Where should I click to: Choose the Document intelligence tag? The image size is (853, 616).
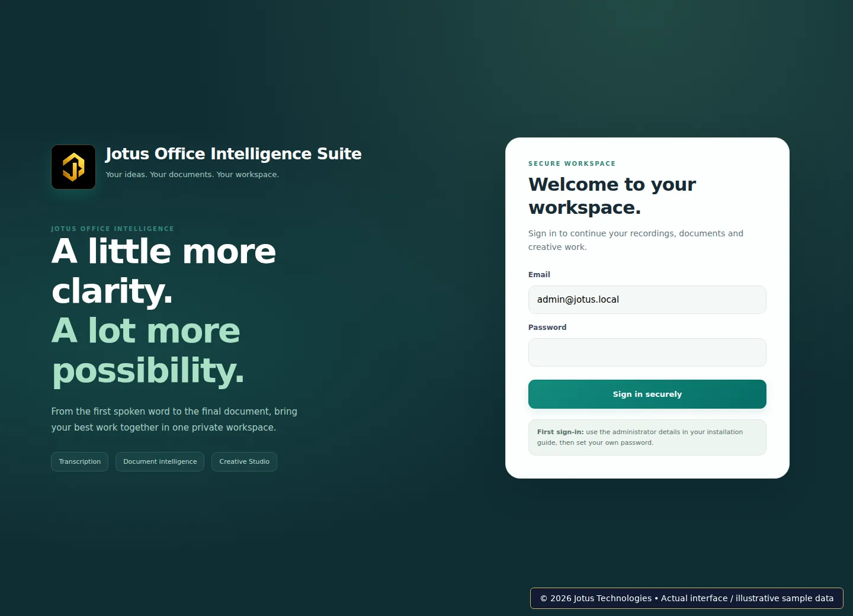pyautogui.click(x=160, y=461)
